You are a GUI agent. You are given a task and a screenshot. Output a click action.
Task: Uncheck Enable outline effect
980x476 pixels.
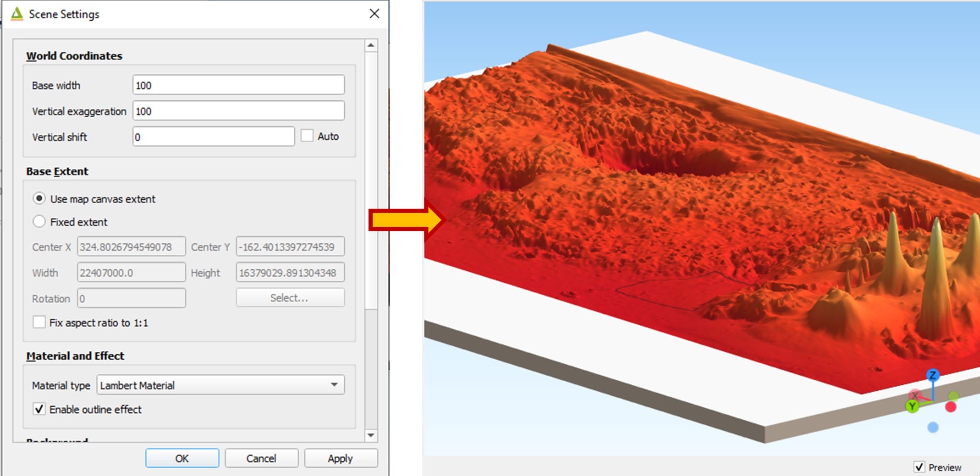pyautogui.click(x=39, y=409)
